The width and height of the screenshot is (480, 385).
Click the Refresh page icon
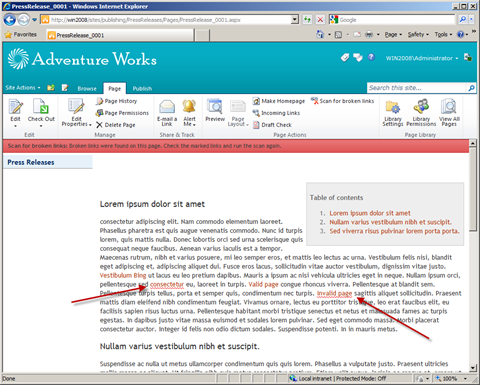[x=307, y=20]
